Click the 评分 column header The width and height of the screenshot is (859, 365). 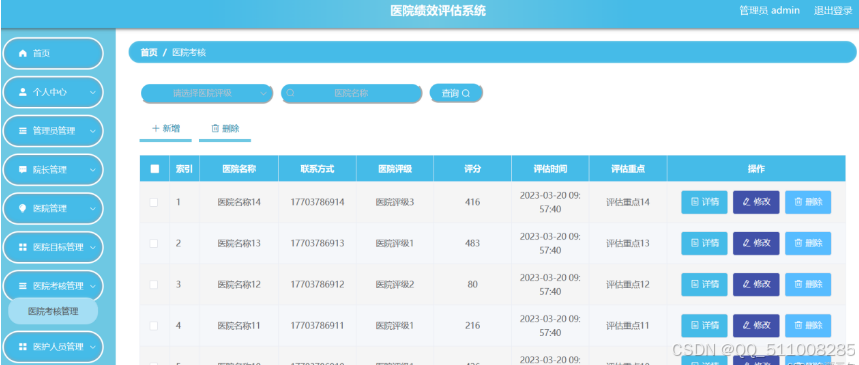point(472,169)
